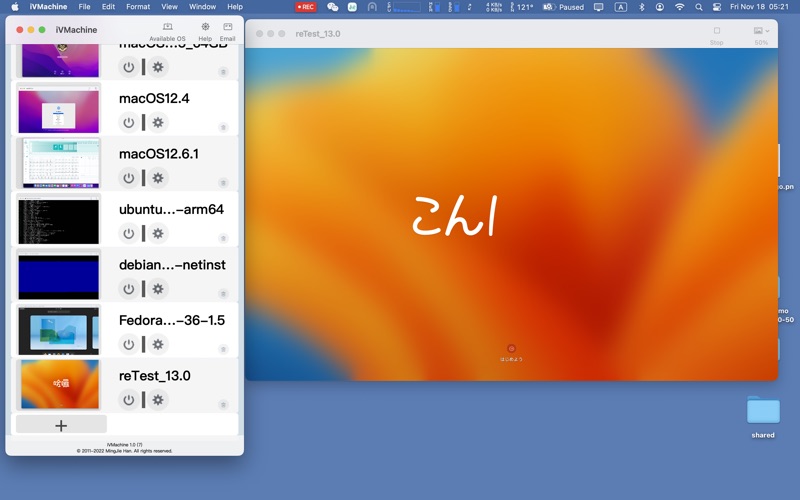This screenshot has width=800, height=500.
Task: Open settings gear for ubuntu arm64
Action: (x=158, y=234)
